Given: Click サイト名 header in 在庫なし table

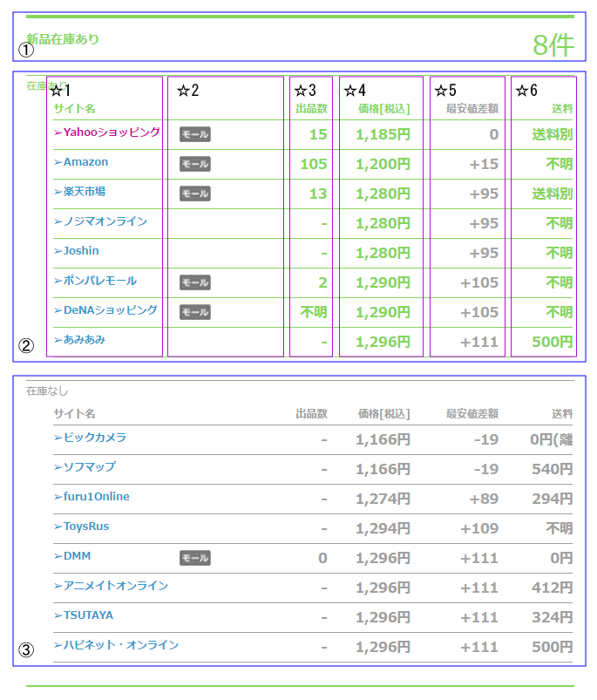Looking at the screenshot, I should [74, 414].
